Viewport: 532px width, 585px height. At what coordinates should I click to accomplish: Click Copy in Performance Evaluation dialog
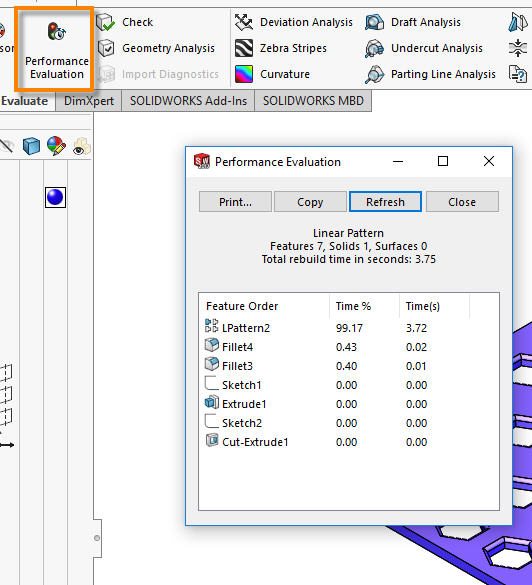click(x=310, y=202)
